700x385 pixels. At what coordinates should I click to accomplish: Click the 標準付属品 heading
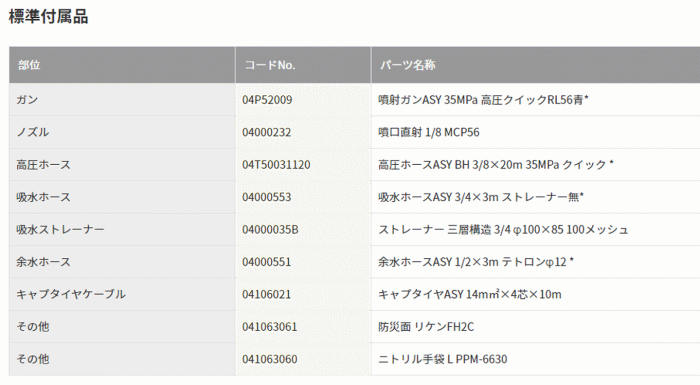coord(49,17)
